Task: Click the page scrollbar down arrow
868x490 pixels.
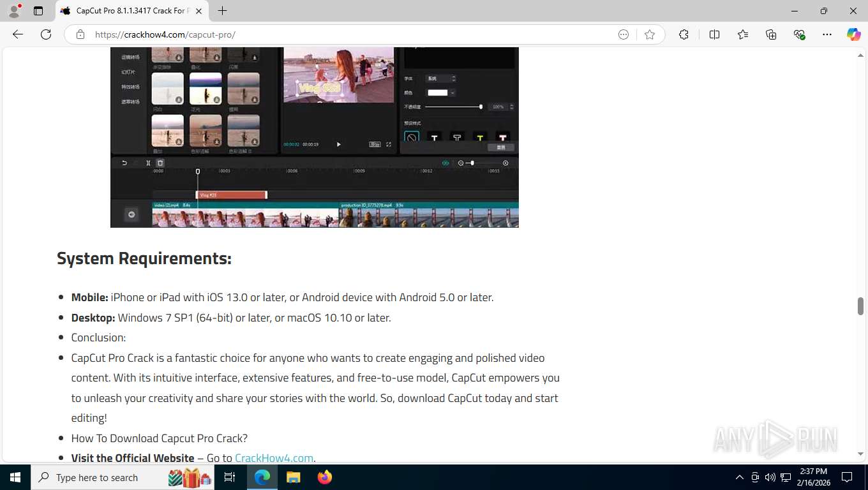Action: [x=860, y=454]
